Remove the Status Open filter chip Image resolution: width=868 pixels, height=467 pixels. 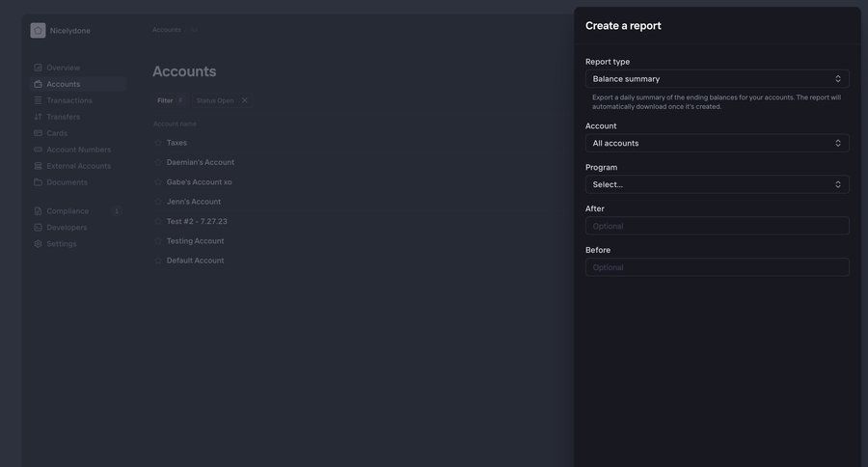click(x=244, y=100)
